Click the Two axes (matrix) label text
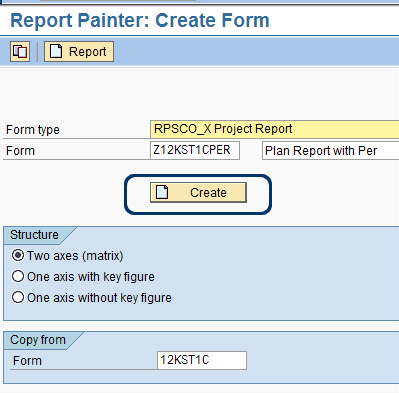 (75, 256)
